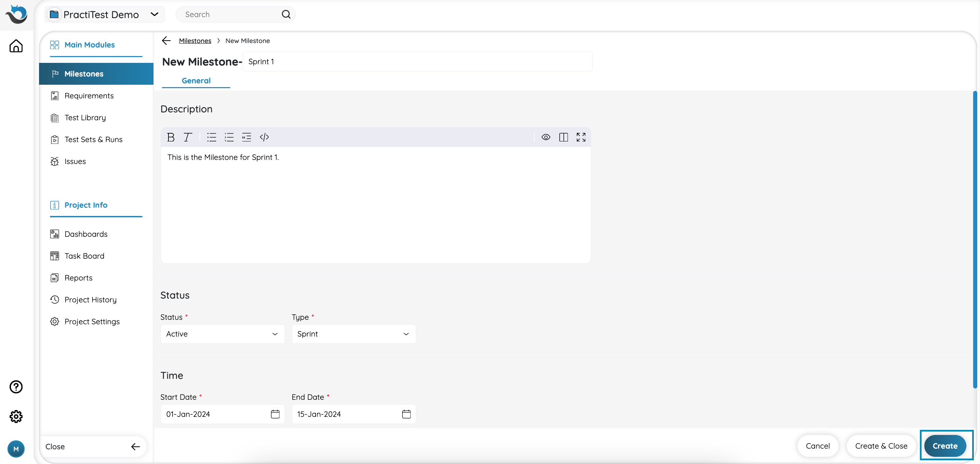
Task: Toggle side-by-side editor view
Action: (x=563, y=137)
